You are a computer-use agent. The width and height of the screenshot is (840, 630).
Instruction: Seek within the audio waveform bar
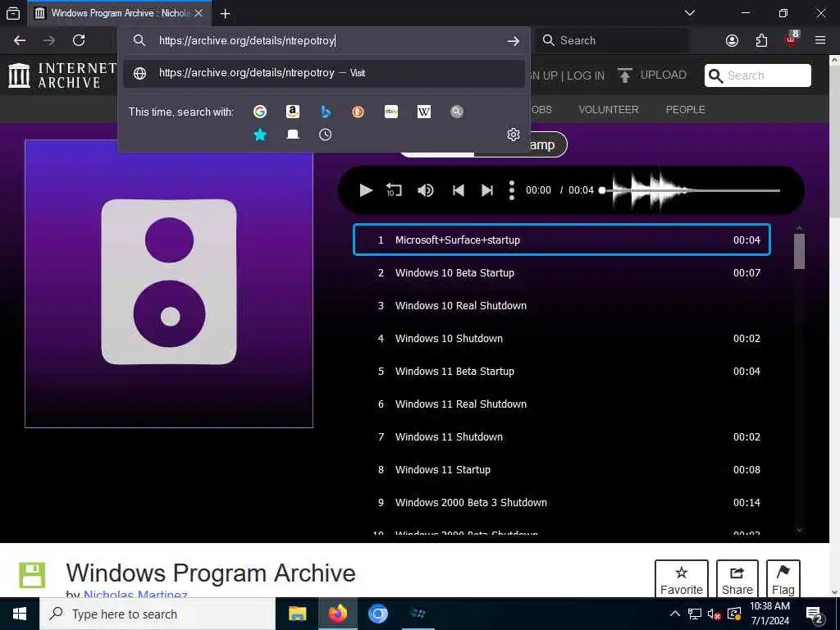click(691, 190)
